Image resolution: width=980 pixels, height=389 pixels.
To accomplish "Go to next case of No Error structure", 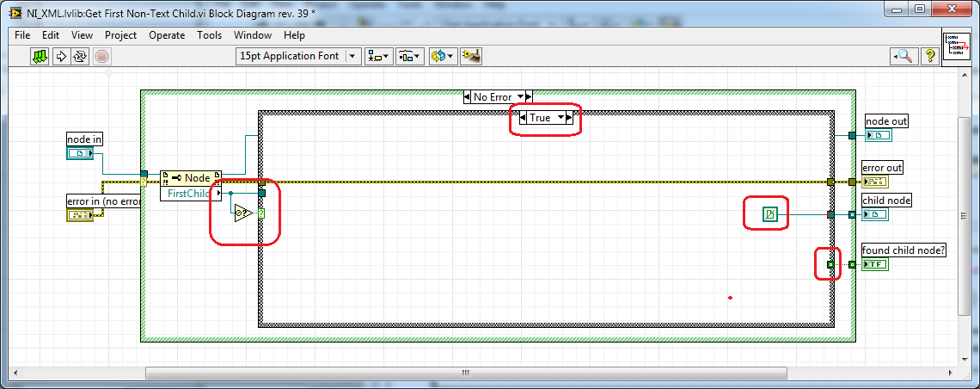I will point(529,97).
